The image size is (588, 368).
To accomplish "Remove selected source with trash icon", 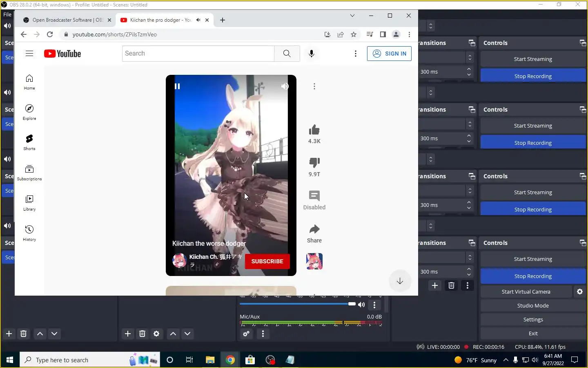I will click(x=142, y=334).
